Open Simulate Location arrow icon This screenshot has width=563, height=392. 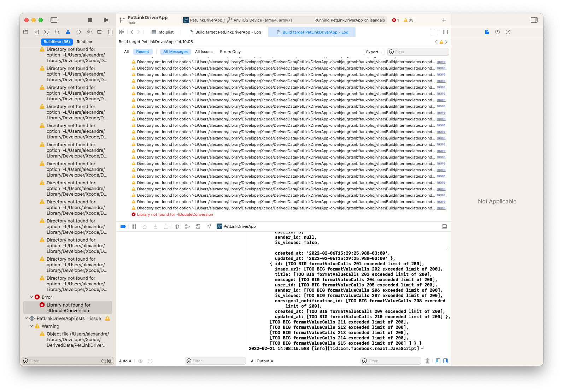point(209,226)
